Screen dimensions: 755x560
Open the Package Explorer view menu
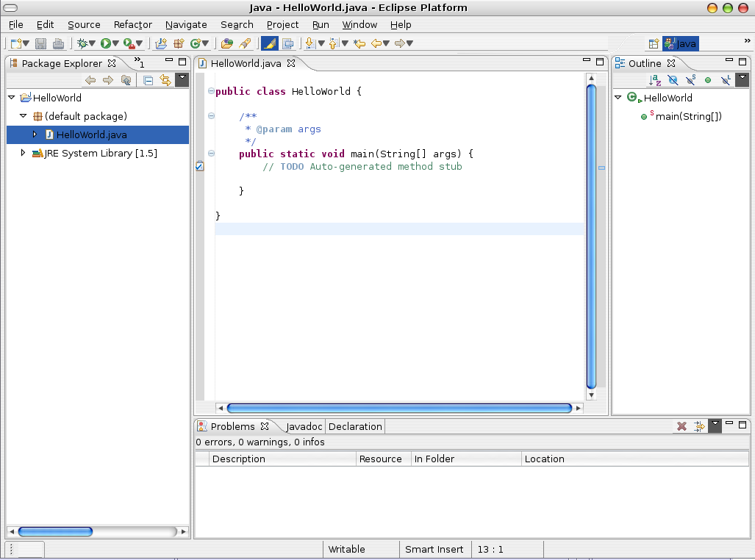(x=182, y=79)
